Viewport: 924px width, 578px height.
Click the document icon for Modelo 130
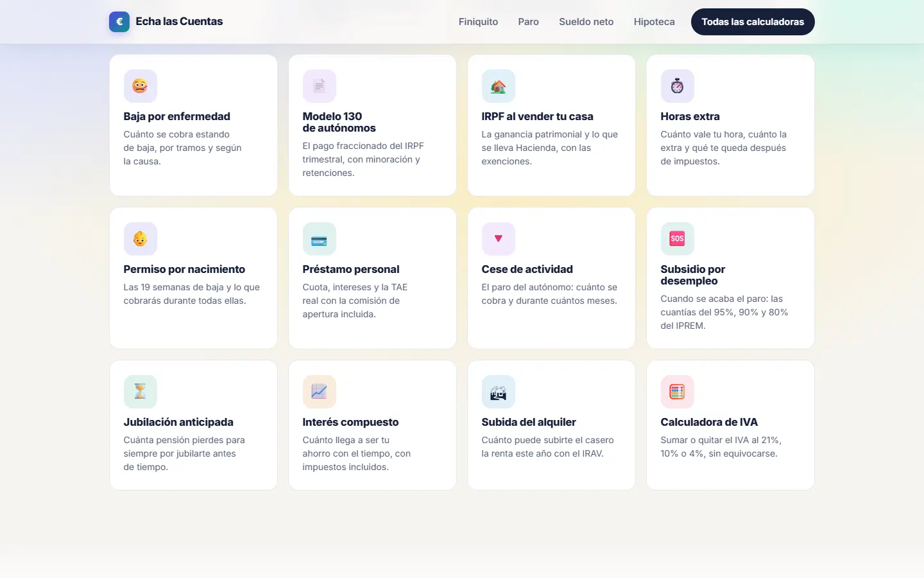click(x=320, y=86)
